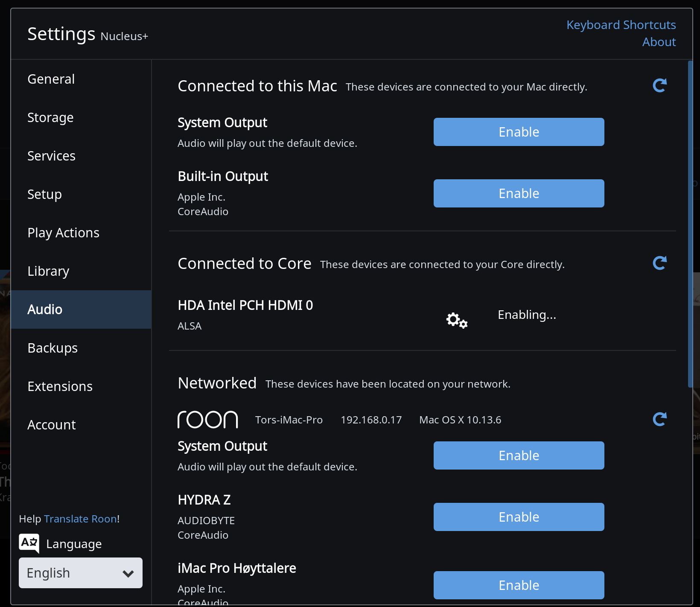Click the About link
Screen dimensions: 700x607
point(659,42)
